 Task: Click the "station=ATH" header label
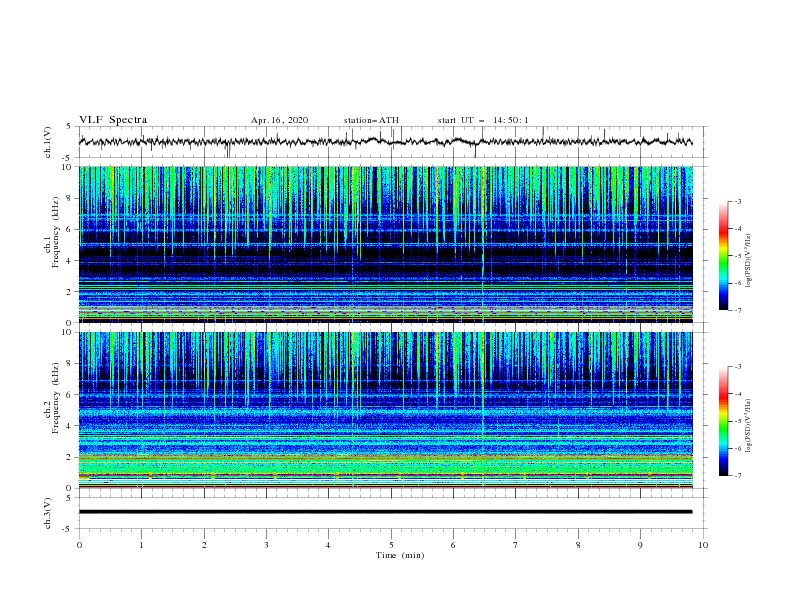371,120
